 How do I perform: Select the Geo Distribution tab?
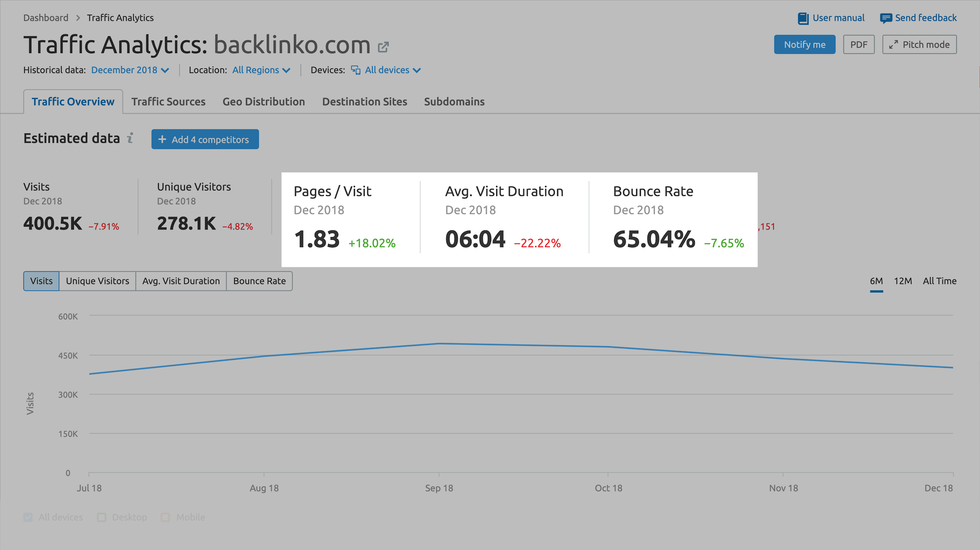[x=264, y=101]
